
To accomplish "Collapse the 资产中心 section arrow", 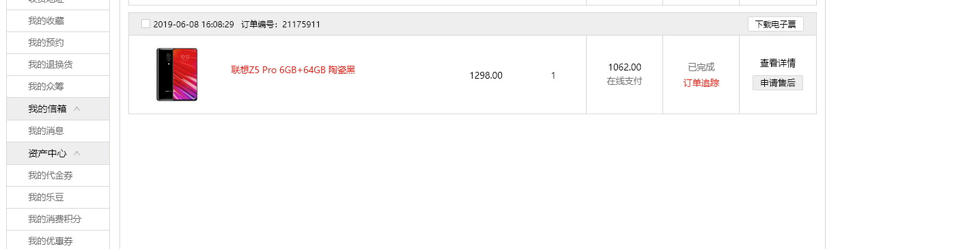I will tap(77, 153).
